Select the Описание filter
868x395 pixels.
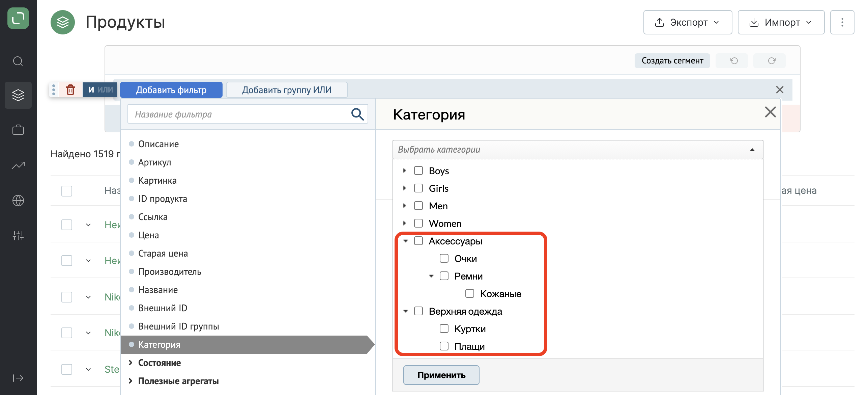tap(158, 144)
